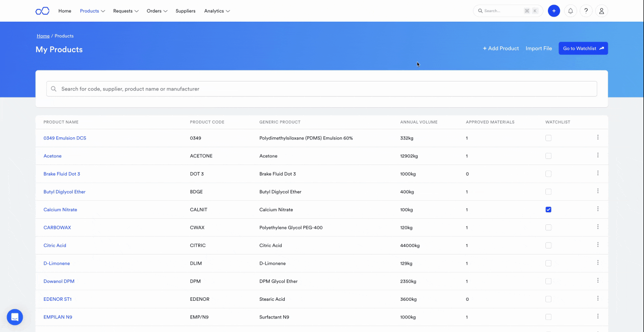This screenshot has height=332, width=644.
Task: Open the user profile icon
Action: pyautogui.click(x=601, y=11)
